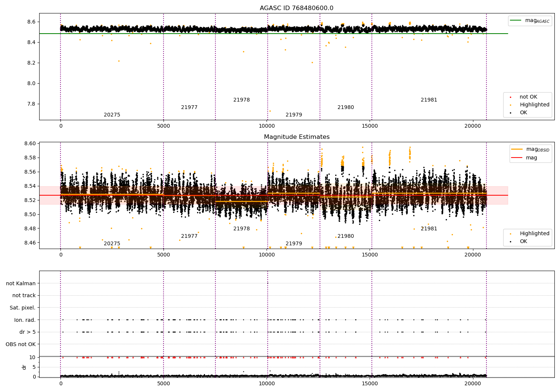Click OBSID label 21980 in Magnitude Estimates plot
Viewport: 560px width, 392px height.
pos(346,236)
